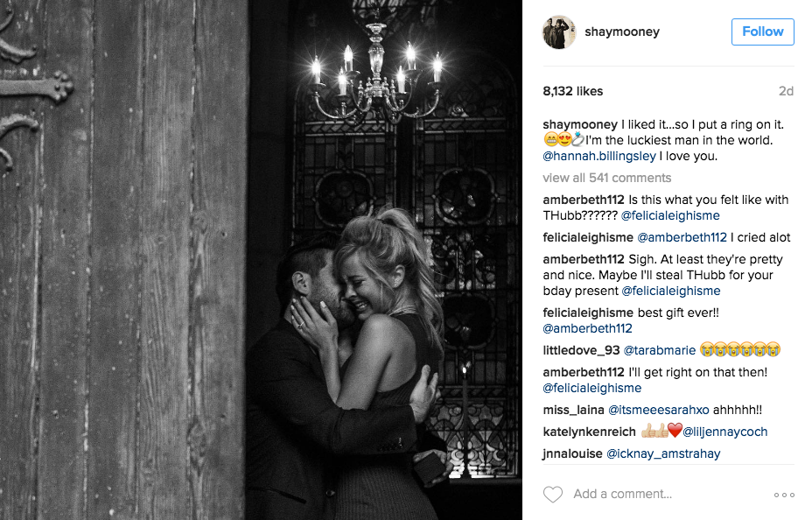This screenshot has width=812, height=520.
Task: Click the @hannah.billingsley mention in the caption
Action: (x=599, y=156)
